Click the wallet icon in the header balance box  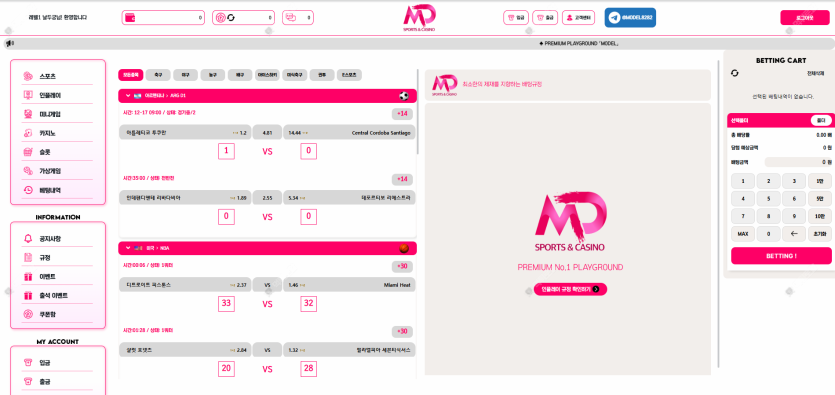130,18
